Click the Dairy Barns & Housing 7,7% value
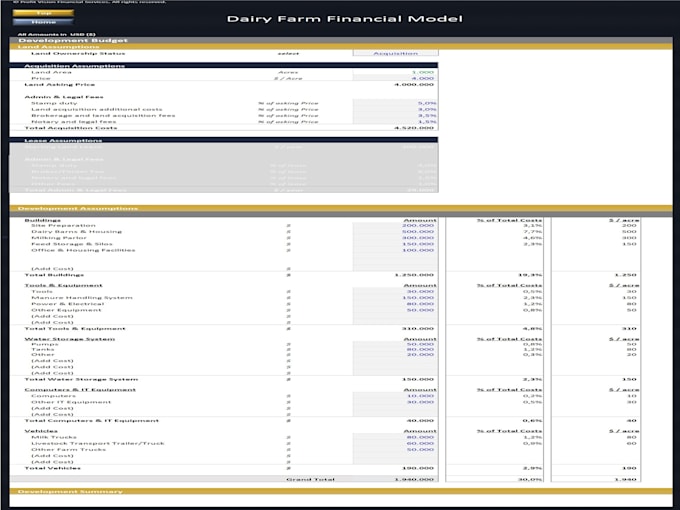 (532, 232)
